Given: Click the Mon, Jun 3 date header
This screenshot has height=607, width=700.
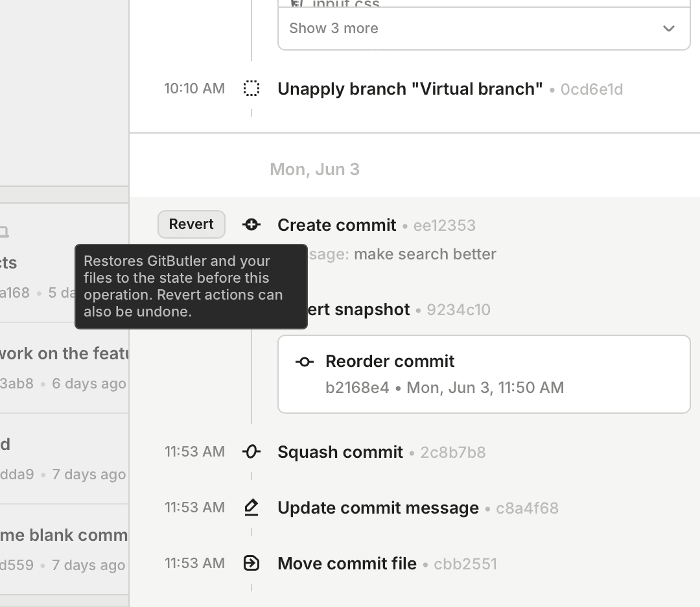Looking at the screenshot, I should [x=314, y=169].
